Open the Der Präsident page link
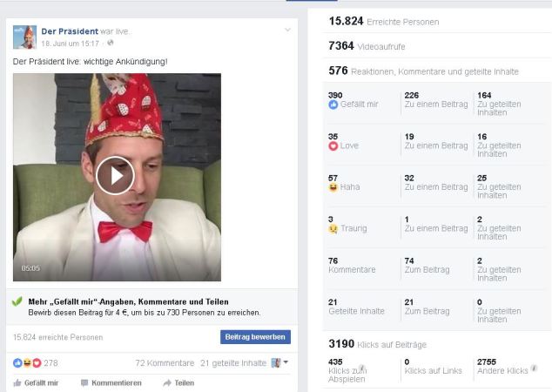This screenshot has width=552, height=392. (70, 31)
